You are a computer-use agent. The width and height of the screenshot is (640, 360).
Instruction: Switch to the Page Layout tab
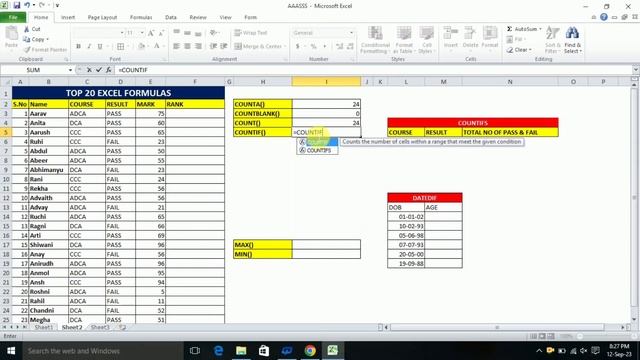(102, 17)
